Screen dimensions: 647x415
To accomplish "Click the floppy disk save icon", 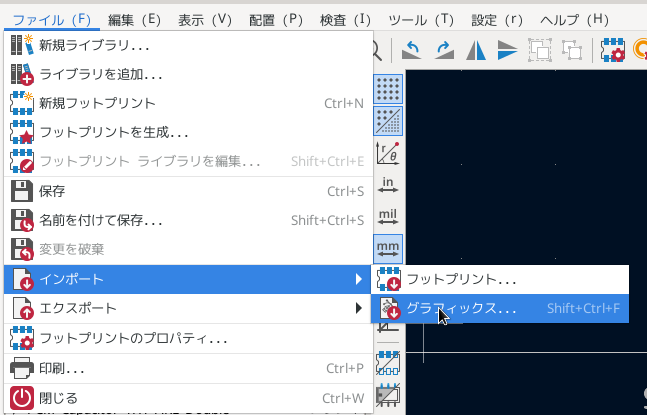I will click(21, 191).
